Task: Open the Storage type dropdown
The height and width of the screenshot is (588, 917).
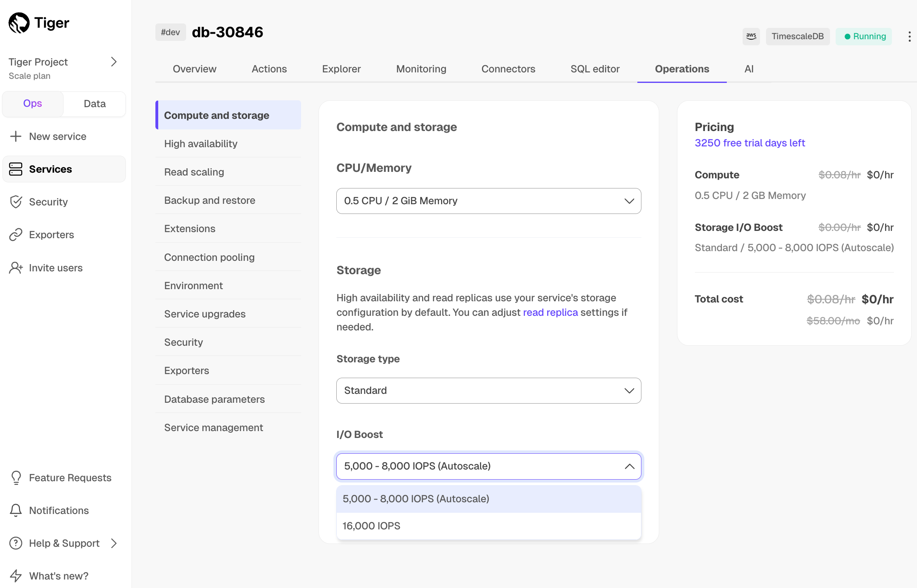Action: (488, 391)
